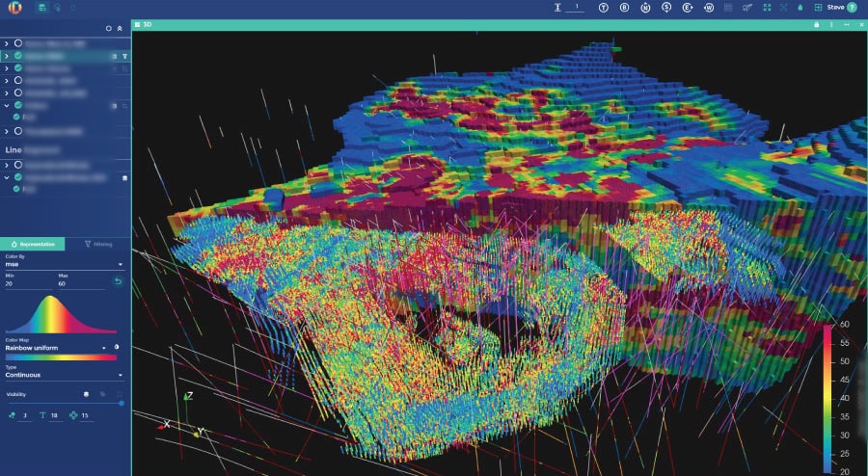
Task: Switch to East view (E) icon
Action: pyautogui.click(x=688, y=8)
